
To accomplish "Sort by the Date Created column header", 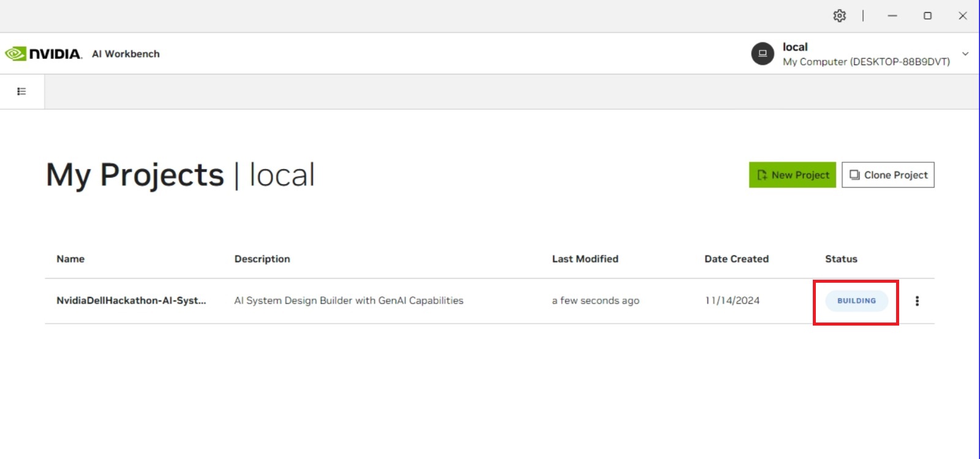I will pos(736,259).
